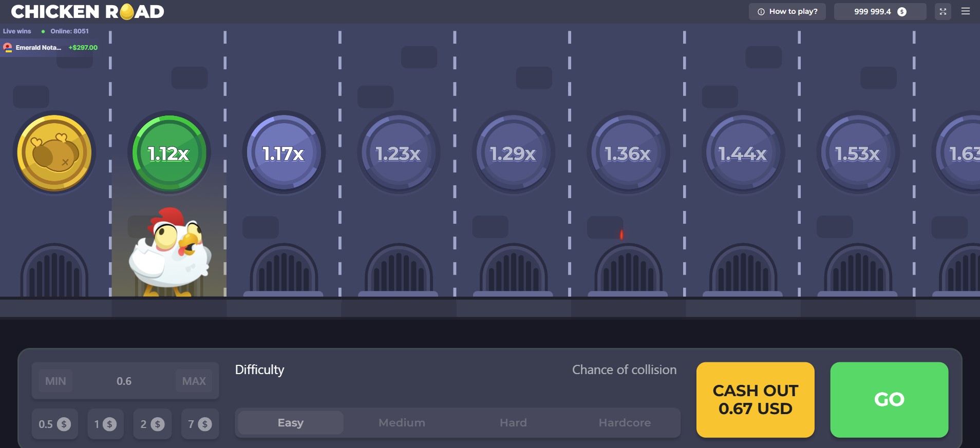Click the 999 999.4 balance display

point(880,11)
